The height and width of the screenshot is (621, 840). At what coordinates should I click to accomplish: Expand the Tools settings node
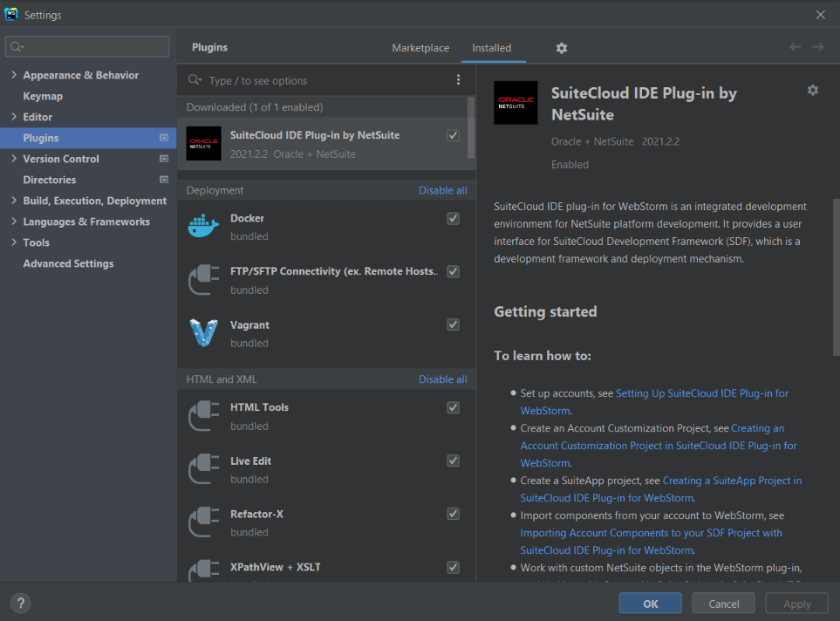[13, 242]
